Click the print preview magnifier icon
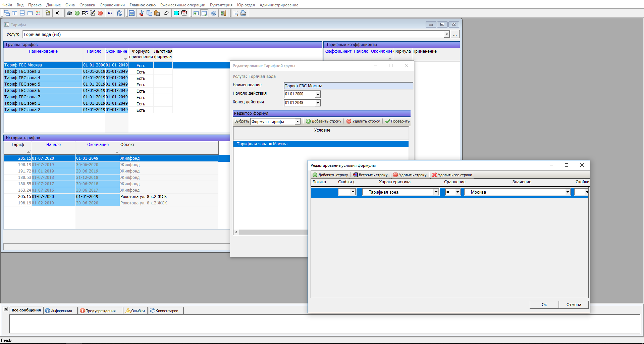Viewport: 644px width, 344px height. coord(236,13)
